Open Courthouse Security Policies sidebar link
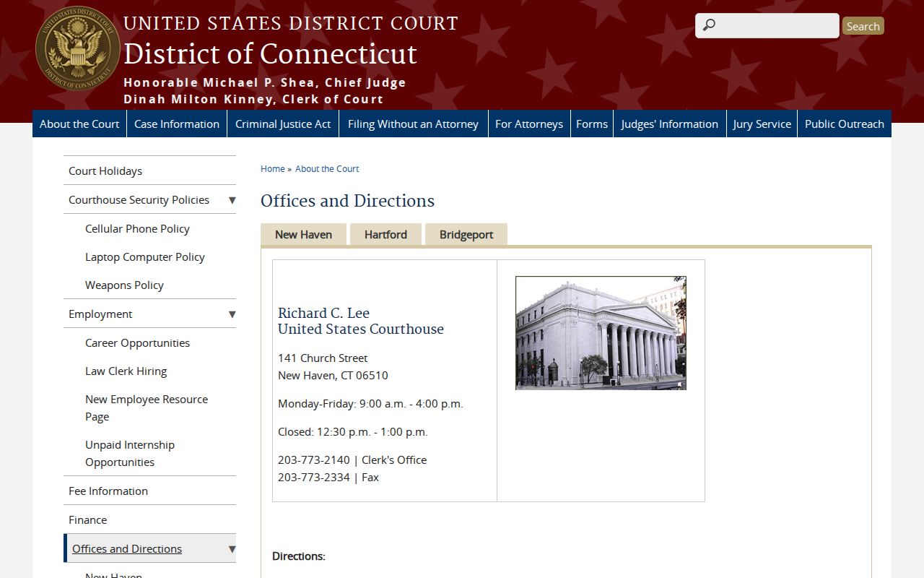The height and width of the screenshot is (578, 924). pos(139,199)
